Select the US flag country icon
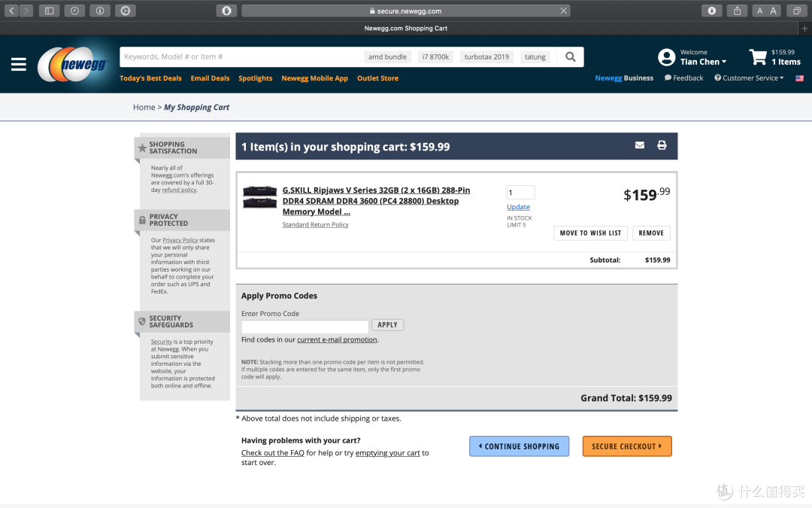The width and height of the screenshot is (812, 508). tap(799, 78)
